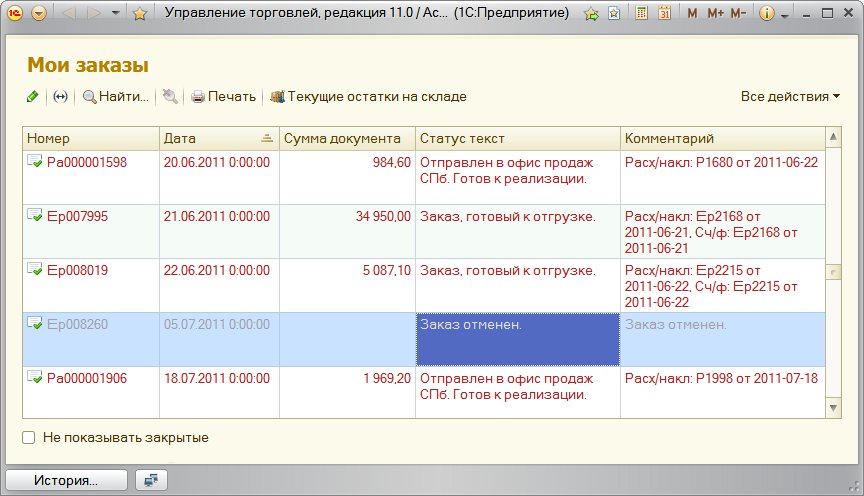
Task: Click date 21.06.2011 0:00:00
Action: click(217, 216)
